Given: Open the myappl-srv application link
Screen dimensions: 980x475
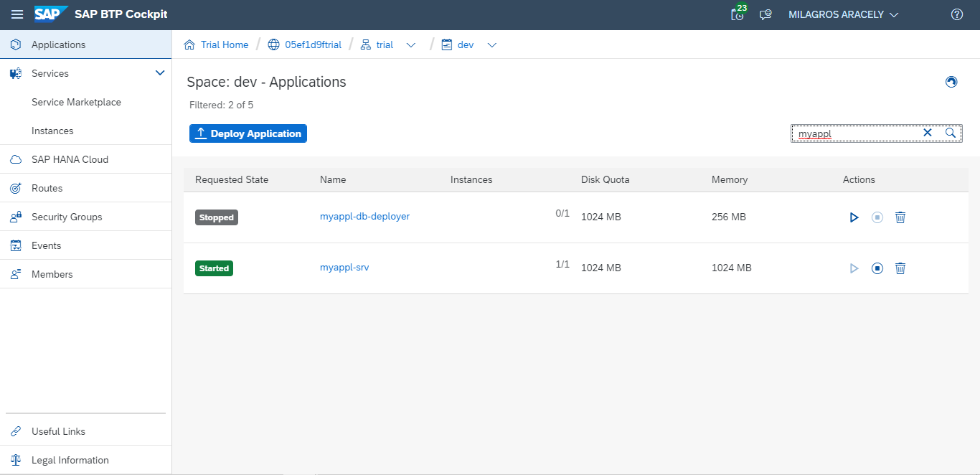Looking at the screenshot, I should (344, 268).
